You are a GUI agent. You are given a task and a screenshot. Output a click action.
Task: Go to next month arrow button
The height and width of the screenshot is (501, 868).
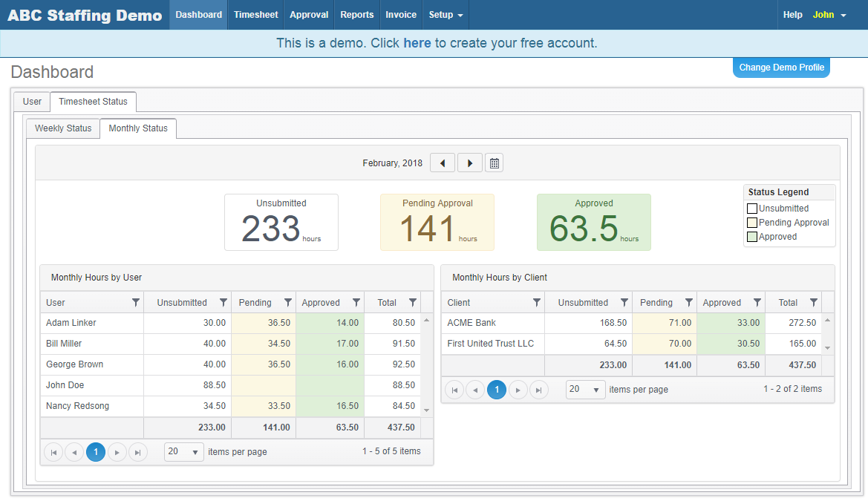(470, 163)
